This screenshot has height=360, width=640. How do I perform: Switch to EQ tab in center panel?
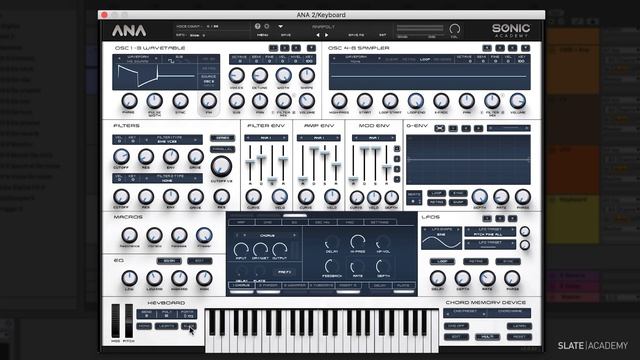(x=294, y=222)
